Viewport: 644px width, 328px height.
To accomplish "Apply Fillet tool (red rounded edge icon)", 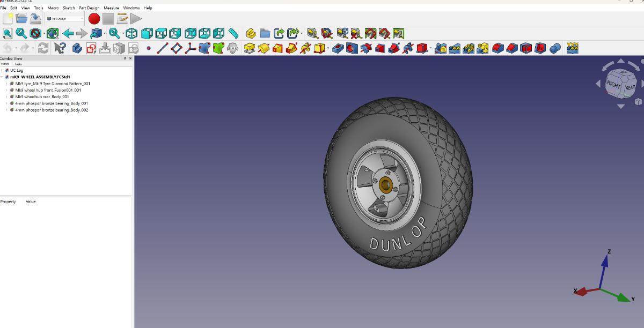I will [497, 48].
